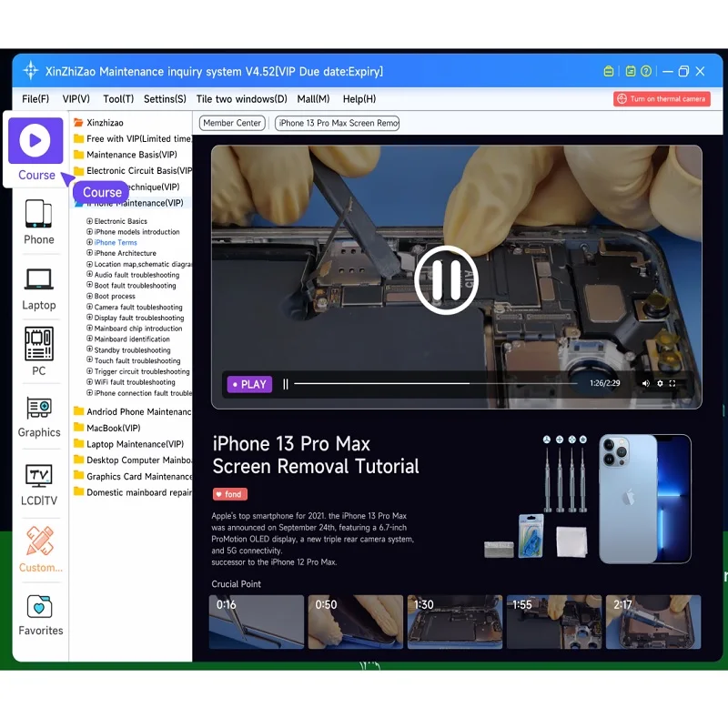
Task: Open the Mall(M) menu
Action: pyautogui.click(x=313, y=99)
